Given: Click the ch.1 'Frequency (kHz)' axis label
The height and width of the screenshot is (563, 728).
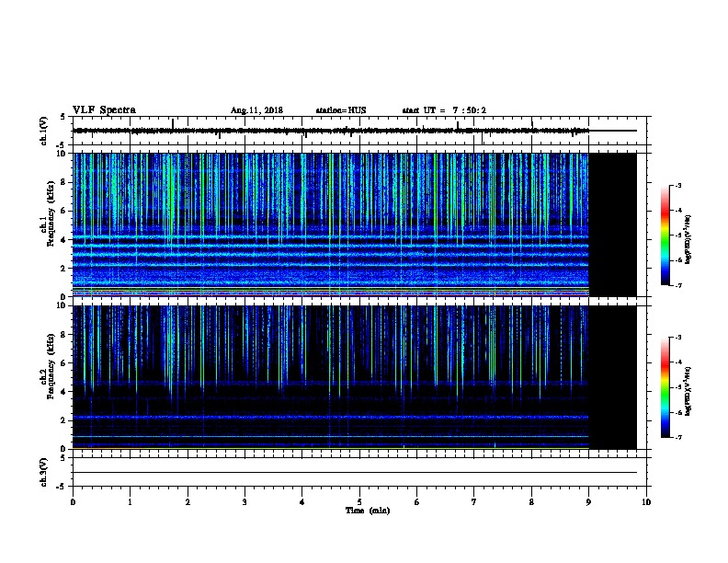Looking at the screenshot, I should (51, 214).
